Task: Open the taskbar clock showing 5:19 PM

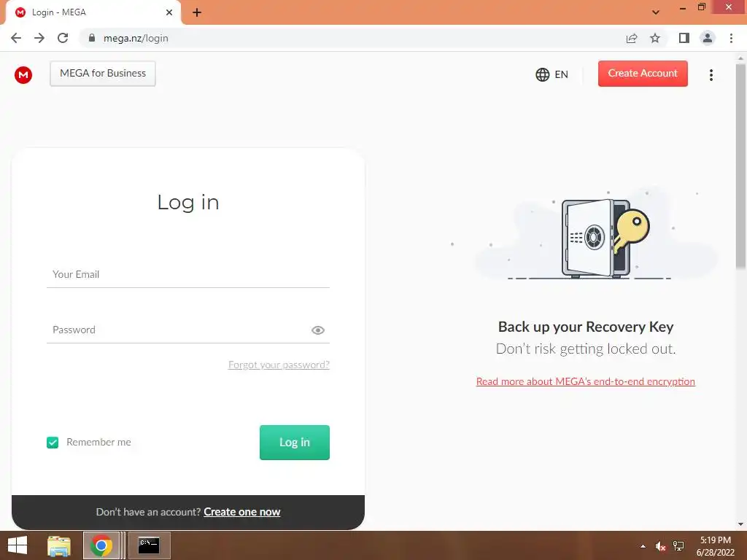Action: (x=715, y=546)
